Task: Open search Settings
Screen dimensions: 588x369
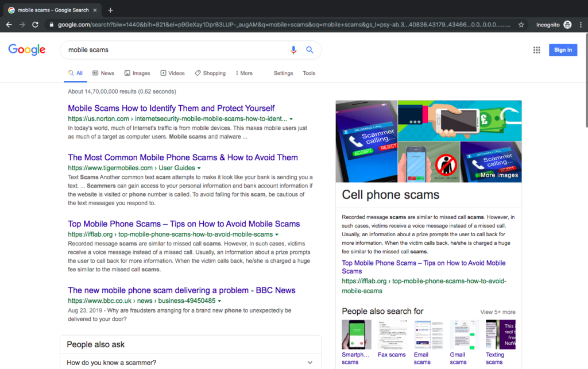Action: pos(283,73)
